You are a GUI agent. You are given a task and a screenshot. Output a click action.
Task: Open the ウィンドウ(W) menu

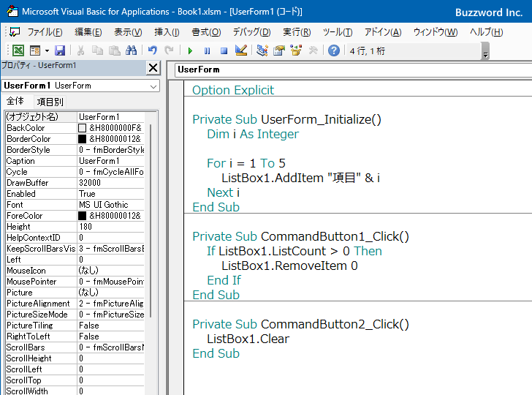coord(436,32)
